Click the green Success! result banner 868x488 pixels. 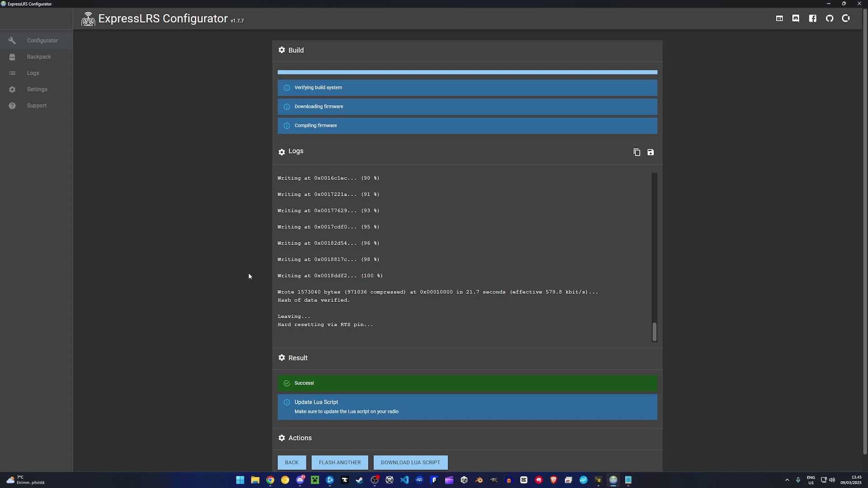point(467,383)
